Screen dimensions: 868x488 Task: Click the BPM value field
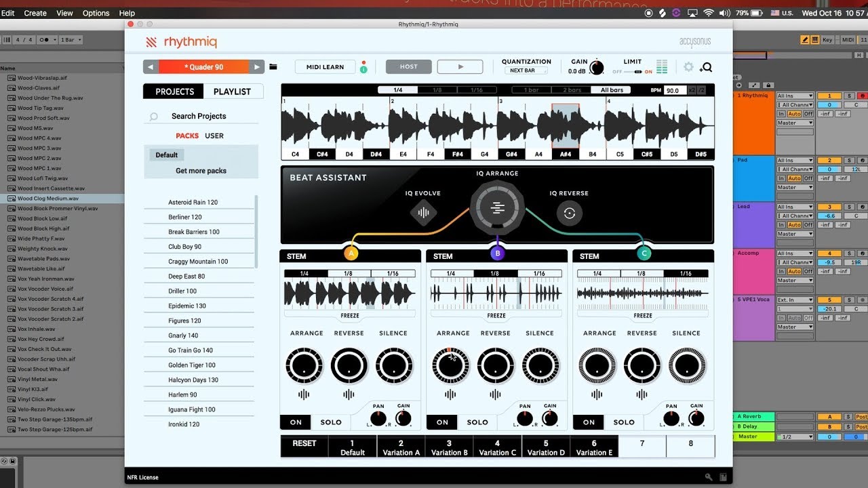[x=674, y=90]
